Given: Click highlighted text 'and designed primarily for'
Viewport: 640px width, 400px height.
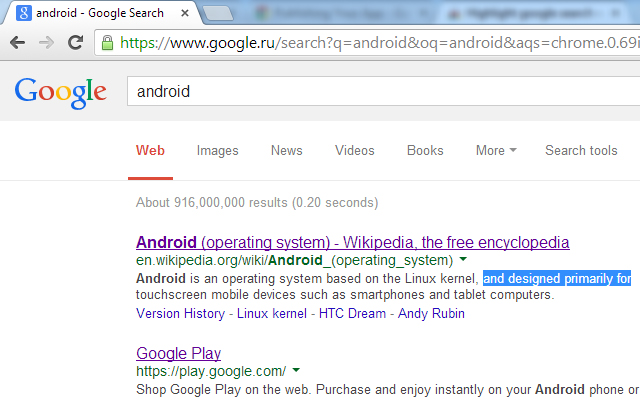Looking at the screenshot, I should point(557,278).
